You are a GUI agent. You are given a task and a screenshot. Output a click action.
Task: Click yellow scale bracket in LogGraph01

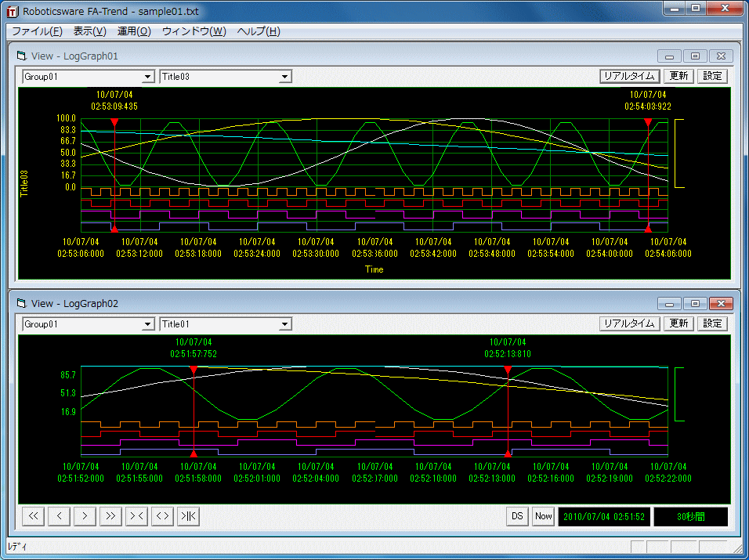pos(679,154)
